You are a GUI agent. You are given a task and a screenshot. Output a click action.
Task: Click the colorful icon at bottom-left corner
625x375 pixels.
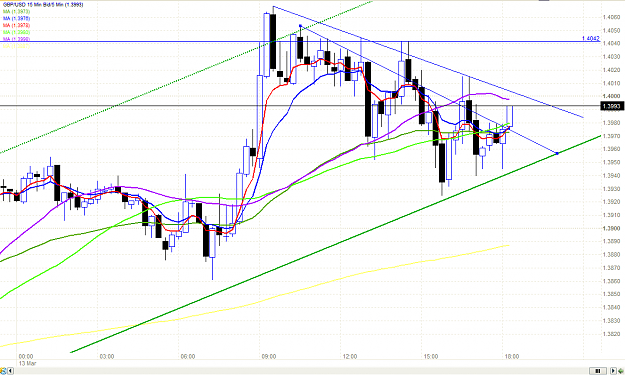point(3,371)
